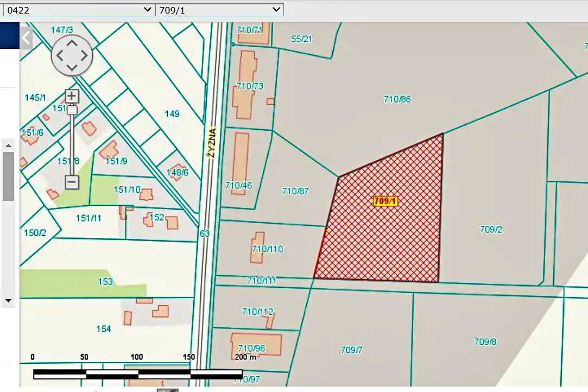This screenshot has height=392, width=588.
Task: Click parcel 710/86 on the map
Action: tap(397, 99)
